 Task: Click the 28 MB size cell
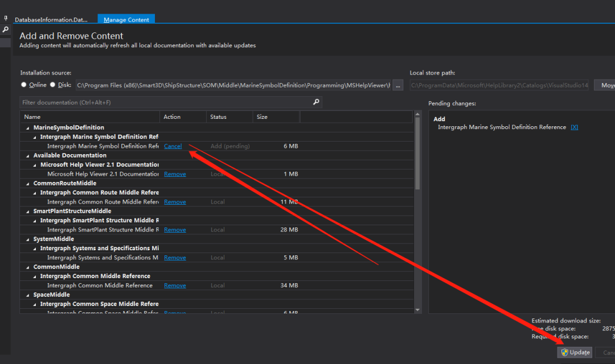click(289, 230)
